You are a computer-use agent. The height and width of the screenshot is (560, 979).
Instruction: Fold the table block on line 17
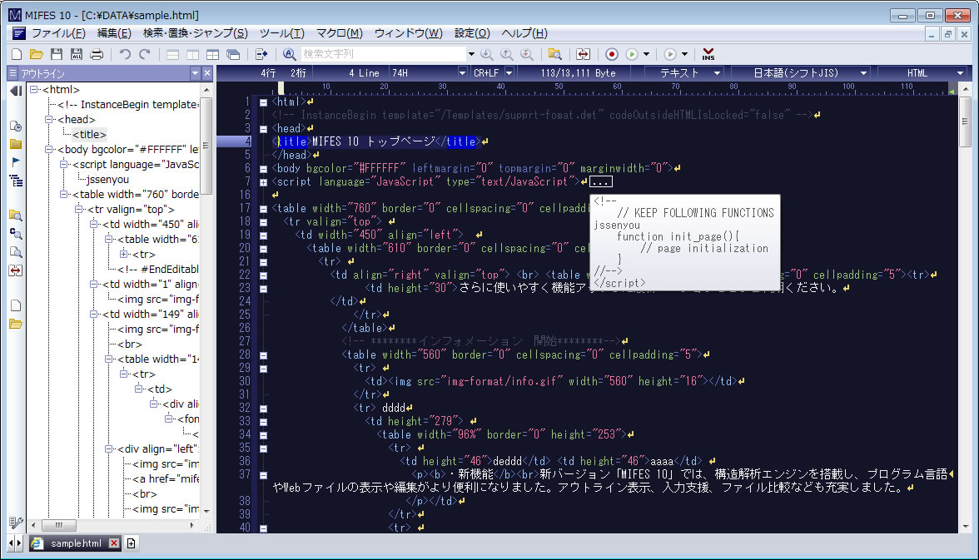[x=263, y=209]
